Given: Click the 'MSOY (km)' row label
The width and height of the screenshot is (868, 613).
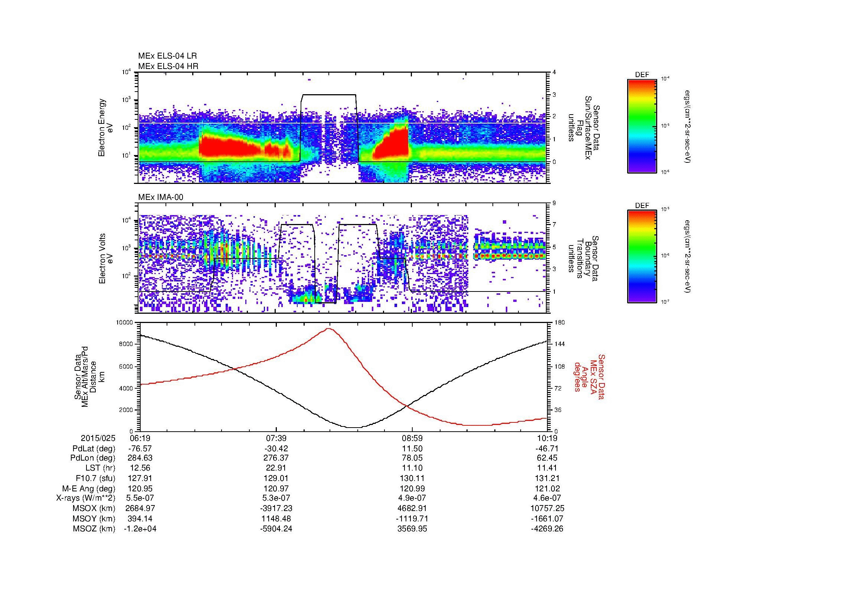Looking at the screenshot, I should (94, 518).
